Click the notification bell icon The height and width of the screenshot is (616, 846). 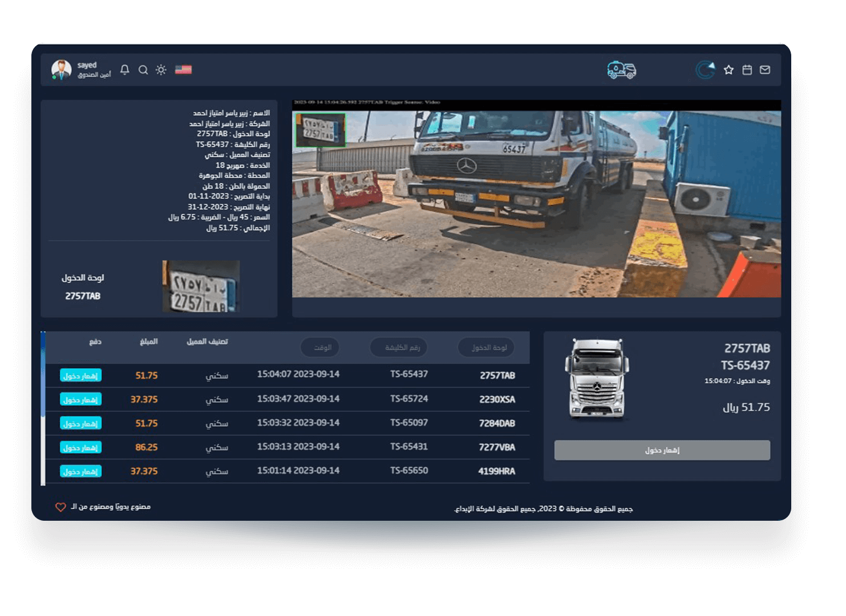(125, 70)
